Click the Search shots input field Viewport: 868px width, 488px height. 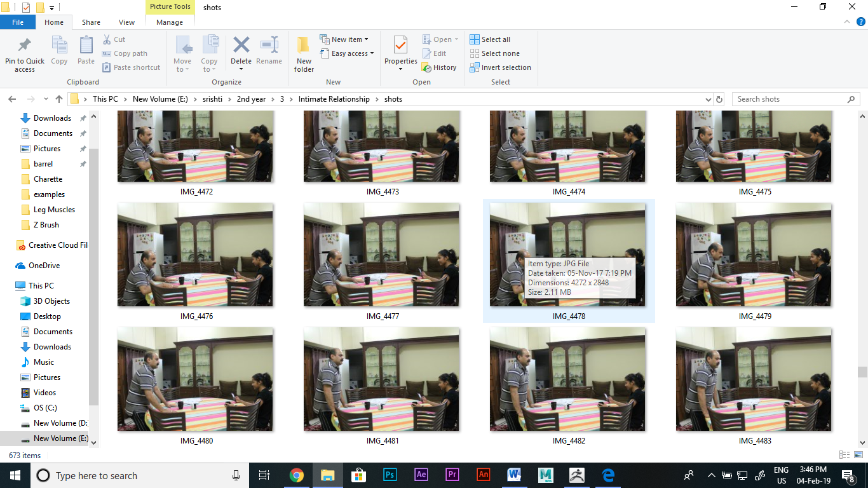(x=790, y=99)
